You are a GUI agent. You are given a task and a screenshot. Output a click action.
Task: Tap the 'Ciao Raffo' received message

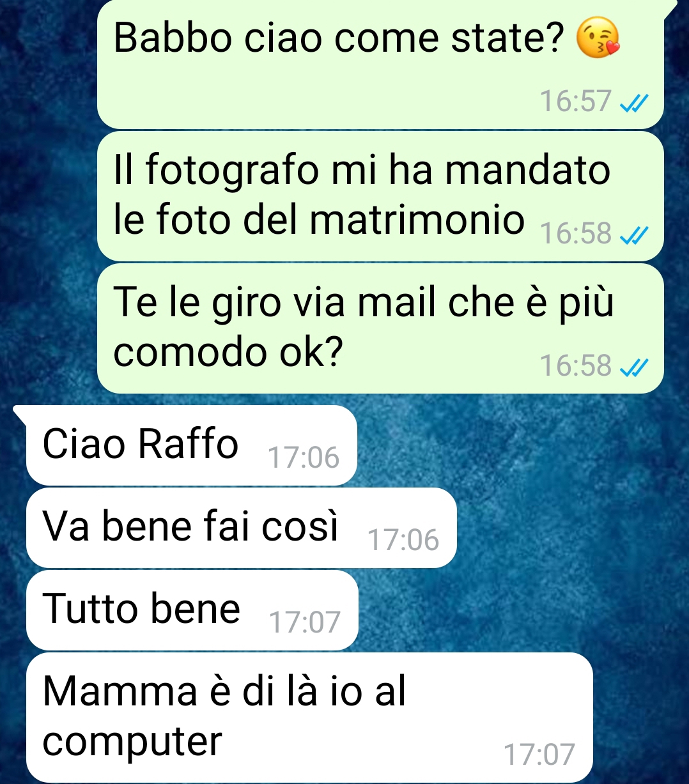191,445
